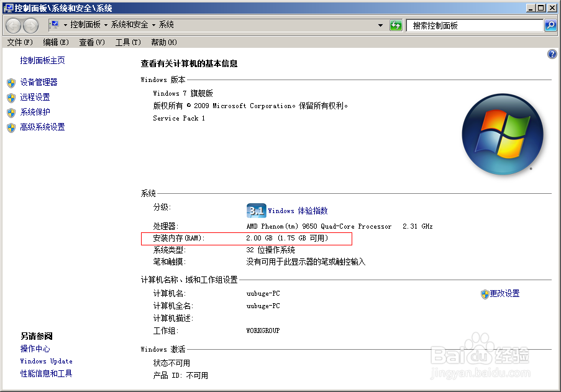
Task: Expand dropdown arrow after 系统和安全 breadcrumb
Action: (x=154, y=25)
